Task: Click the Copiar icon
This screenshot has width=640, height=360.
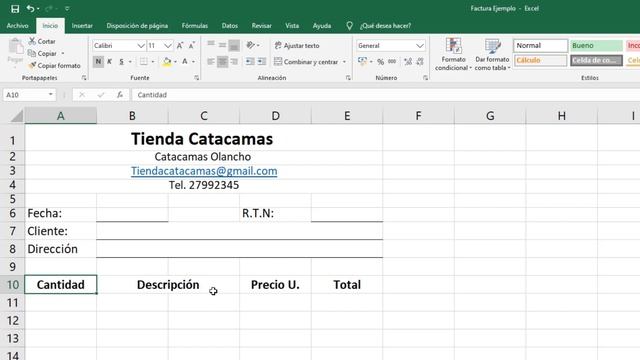Action: (32, 53)
